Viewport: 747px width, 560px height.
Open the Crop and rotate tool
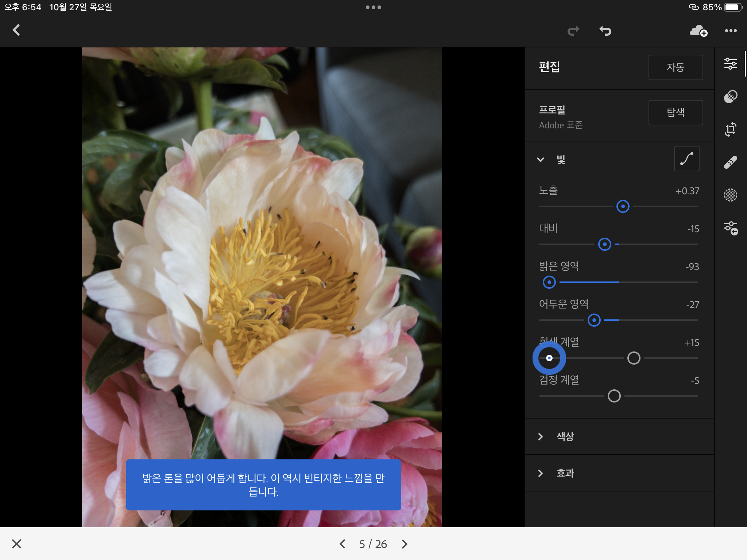click(x=730, y=129)
